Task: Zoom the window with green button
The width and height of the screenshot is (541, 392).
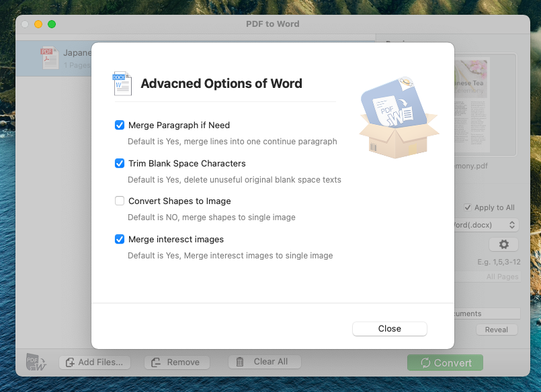Action: click(x=52, y=24)
